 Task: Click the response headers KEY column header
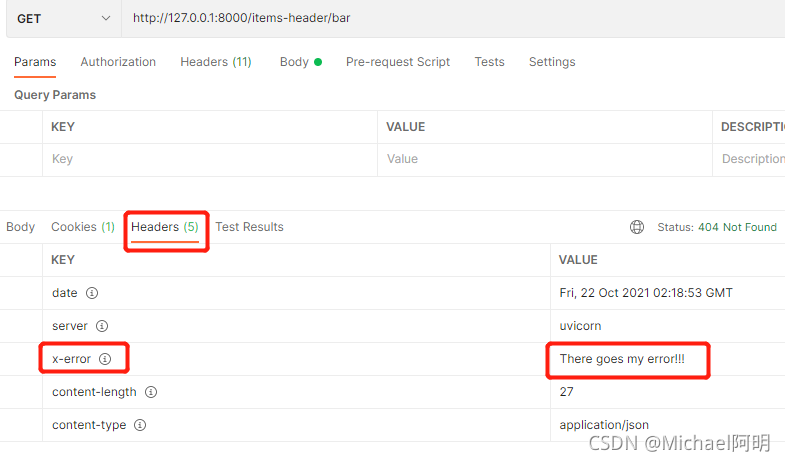click(x=63, y=260)
